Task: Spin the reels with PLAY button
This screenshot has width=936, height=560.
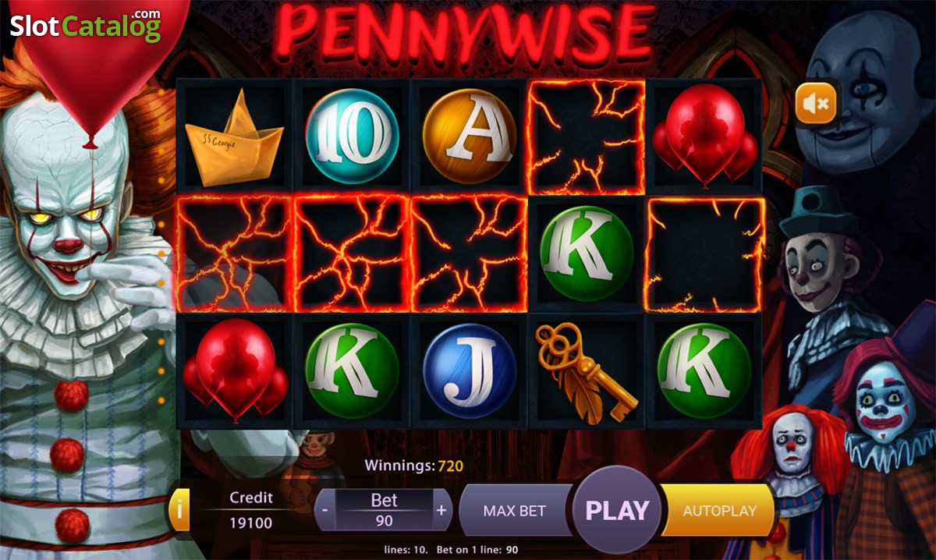Action: pyautogui.click(x=617, y=510)
